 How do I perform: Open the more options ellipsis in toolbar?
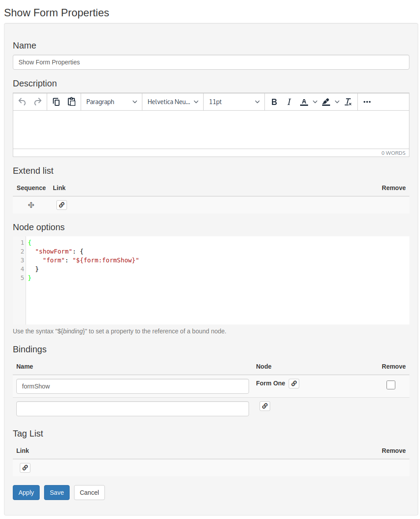(367, 102)
